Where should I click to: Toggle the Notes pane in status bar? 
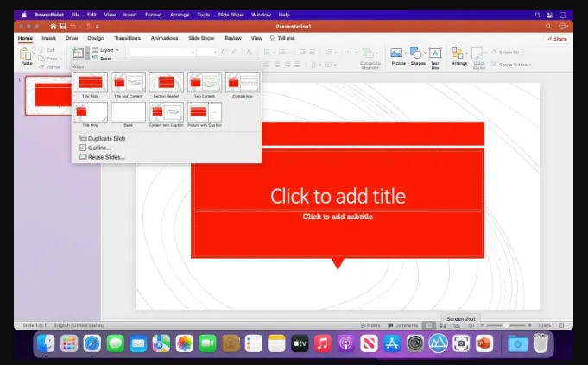[370, 325]
